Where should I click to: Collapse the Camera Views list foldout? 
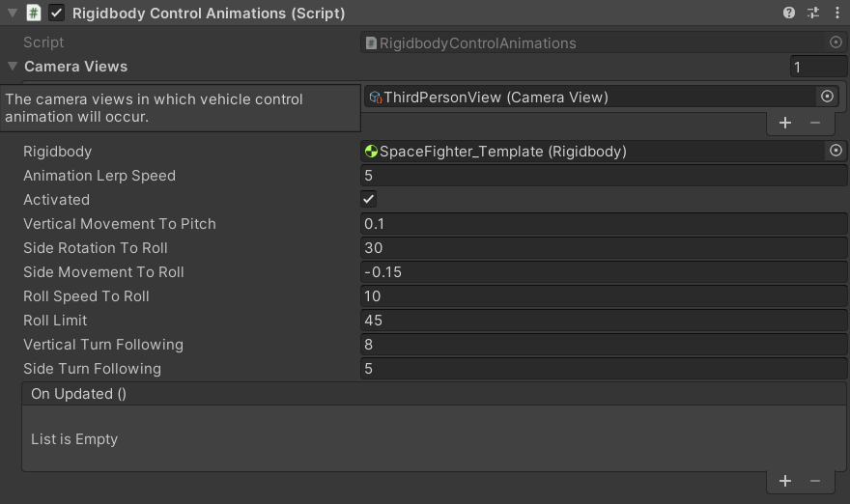click(x=13, y=67)
